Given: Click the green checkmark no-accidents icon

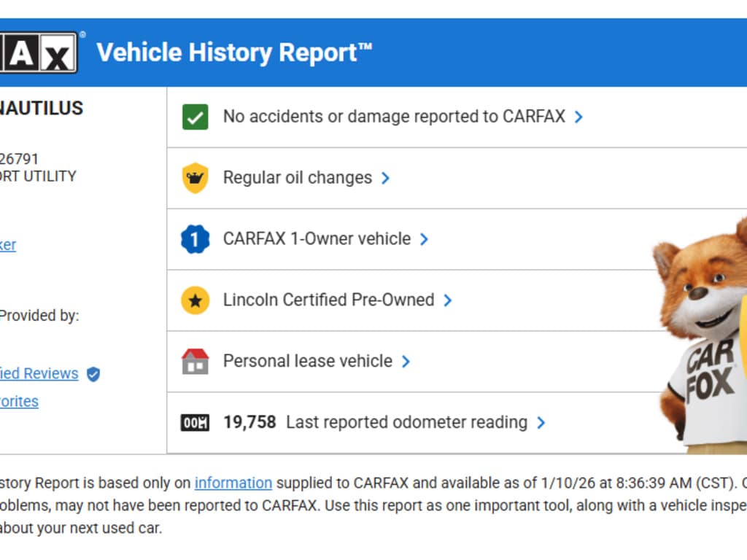Looking at the screenshot, I should pyautogui.click(x=195, y=117).
